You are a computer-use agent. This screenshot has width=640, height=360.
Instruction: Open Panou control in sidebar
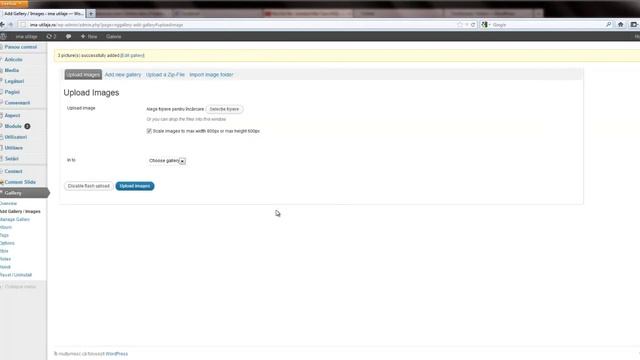click(x=21, y=47)
